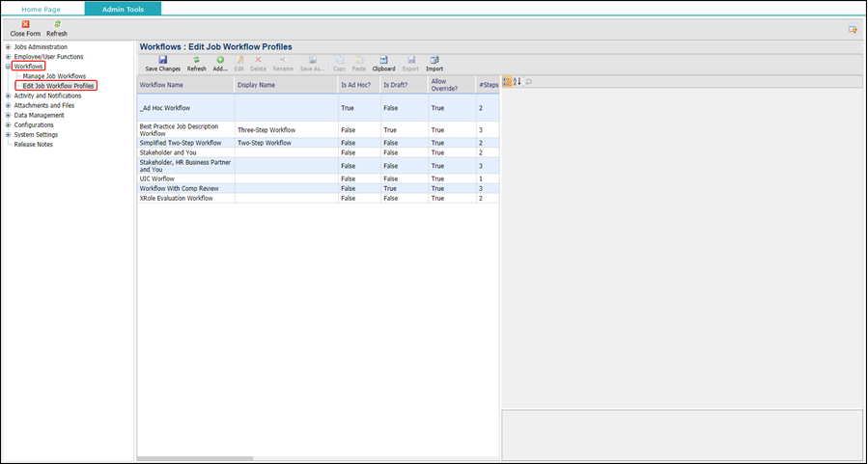Select the Admin Tools tab
868x464 pixels.
tap(123, 9)
